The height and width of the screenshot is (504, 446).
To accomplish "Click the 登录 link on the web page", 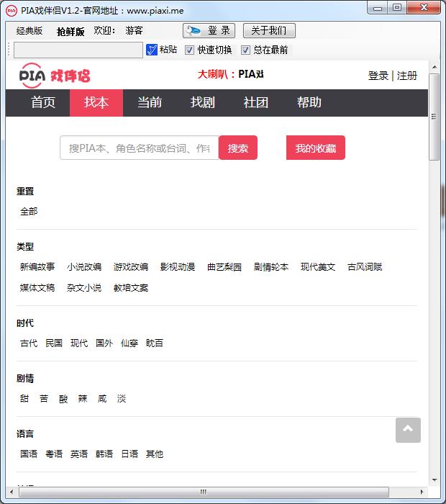I will coord(378,76).
